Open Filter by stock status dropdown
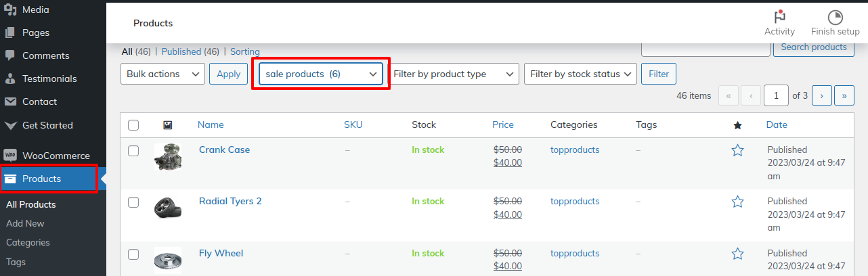Screen dimensions: 868x276 coord(580,74)
